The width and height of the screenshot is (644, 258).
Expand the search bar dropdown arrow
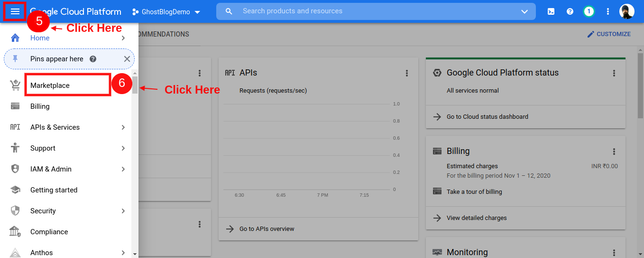coord(524,11)
